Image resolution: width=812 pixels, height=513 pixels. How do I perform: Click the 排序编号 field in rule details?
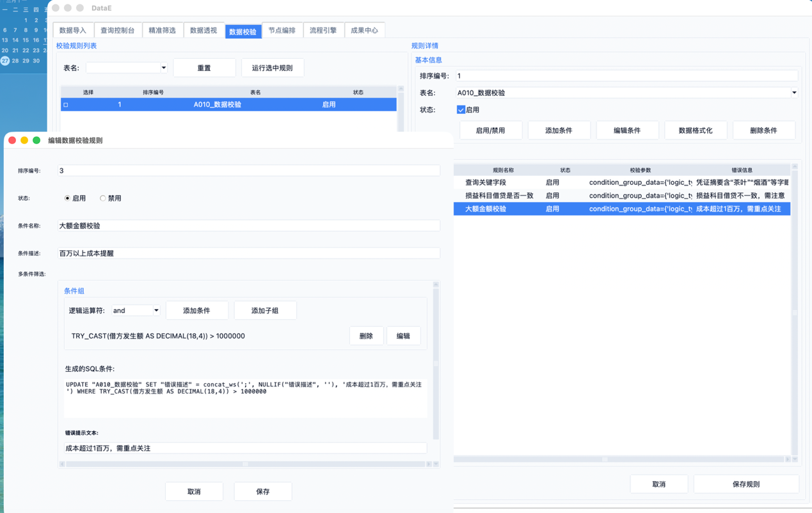pos(627,75)
